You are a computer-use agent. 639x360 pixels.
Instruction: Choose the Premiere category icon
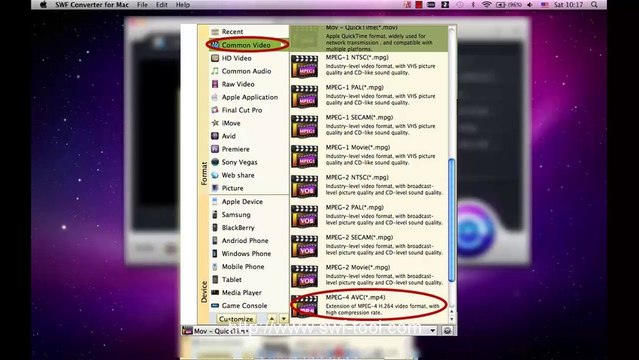coord(215,149)
